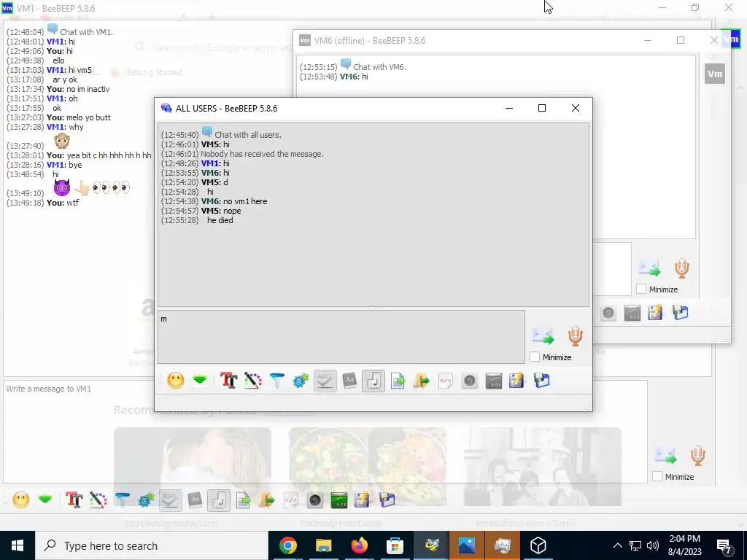Filter messages using funnel icon in ALL USERS toolbar
This screenshot has height=560, width=747.
(x=276, y=381)
